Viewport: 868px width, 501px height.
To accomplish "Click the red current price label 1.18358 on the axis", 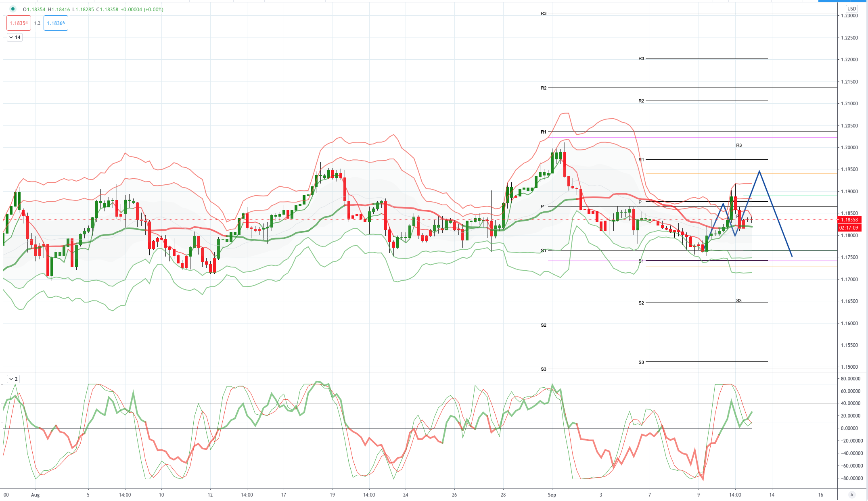I will [x=849, y=220].
